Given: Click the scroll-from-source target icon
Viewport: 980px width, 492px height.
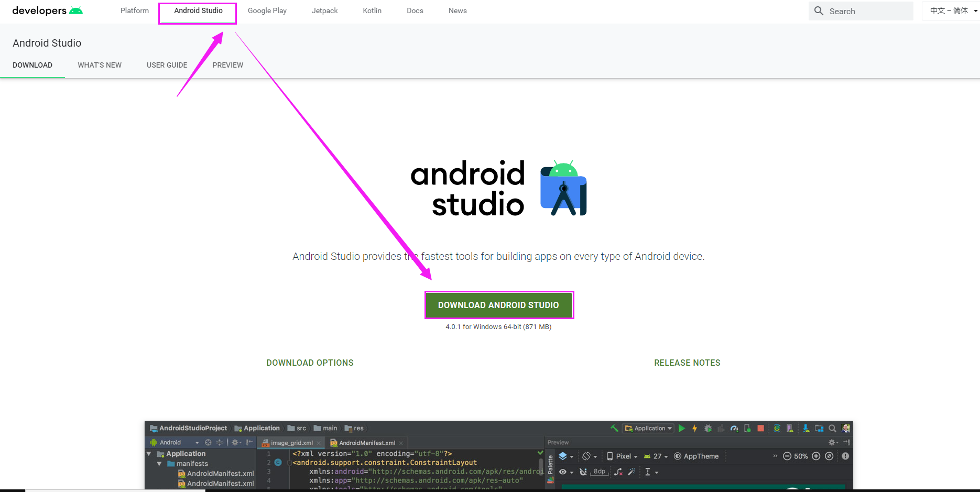Looking at the screenshot, I should pos(208,442).
